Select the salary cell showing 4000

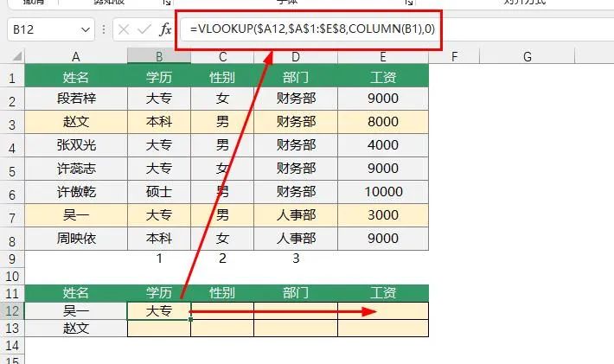click(383, 145)
